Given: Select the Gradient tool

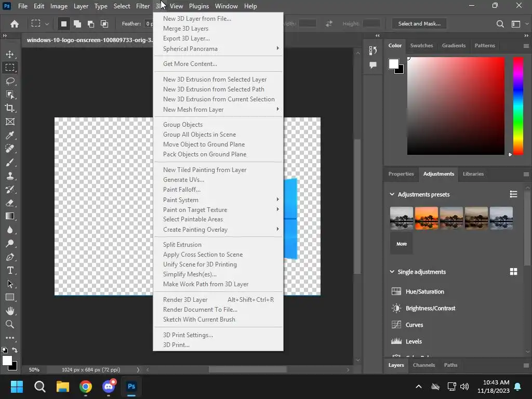Looking at the screenshot, I should click(x=10, y=216).
